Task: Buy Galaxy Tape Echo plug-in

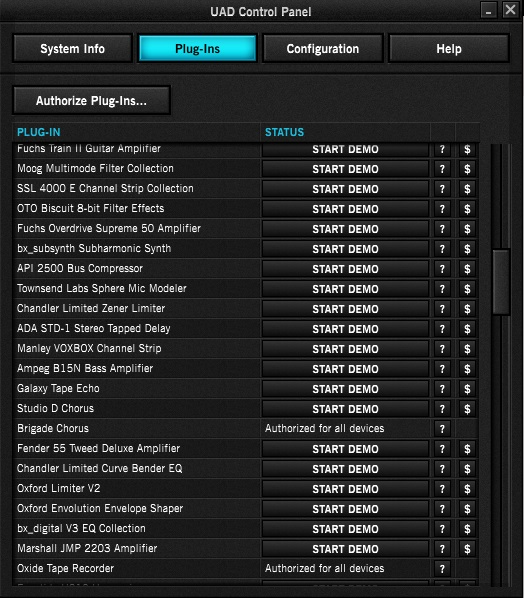Action: click(467, 389)
